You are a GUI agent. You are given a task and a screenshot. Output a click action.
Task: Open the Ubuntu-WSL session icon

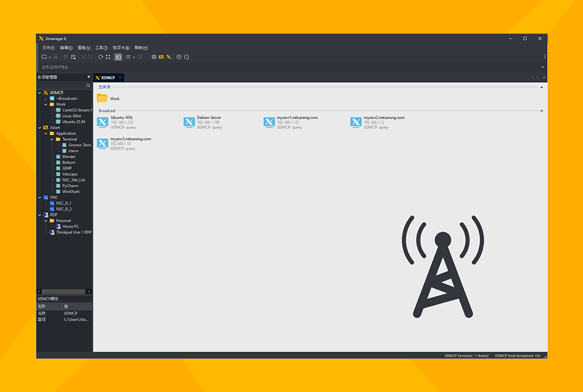103,122
